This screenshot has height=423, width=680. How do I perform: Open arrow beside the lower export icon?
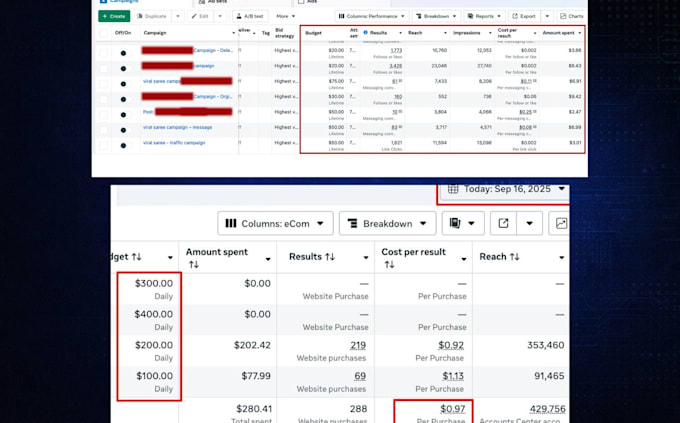[529, 223]
